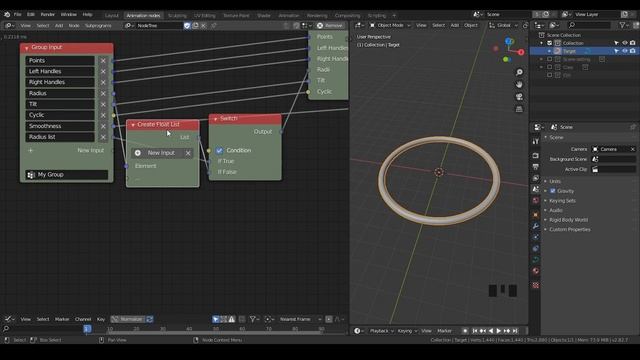The width and height of the screenshot is (640, 360).
Task: Expand the Custom Properties panel
Action: point(569,229)
